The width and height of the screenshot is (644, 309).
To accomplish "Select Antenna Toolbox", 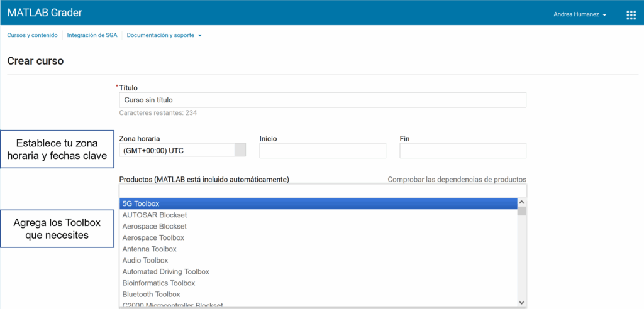I will point(318,249).
